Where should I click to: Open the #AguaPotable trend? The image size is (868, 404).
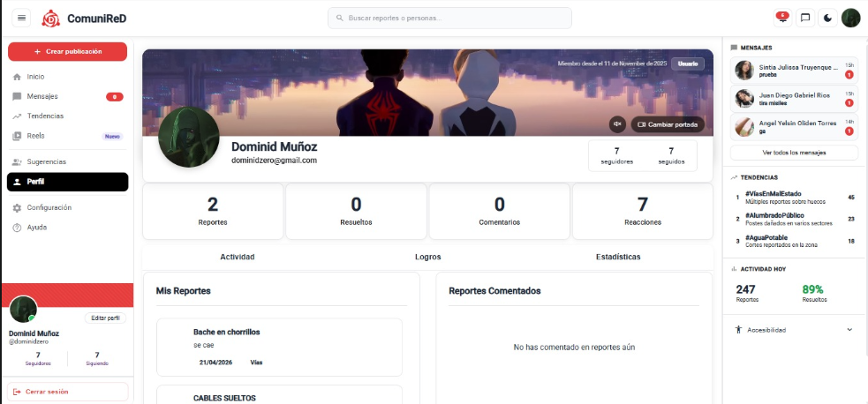click(795, 241)
